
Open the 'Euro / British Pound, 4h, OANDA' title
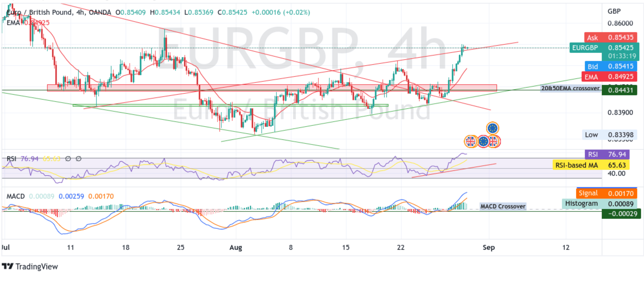[x=59, y=12]
